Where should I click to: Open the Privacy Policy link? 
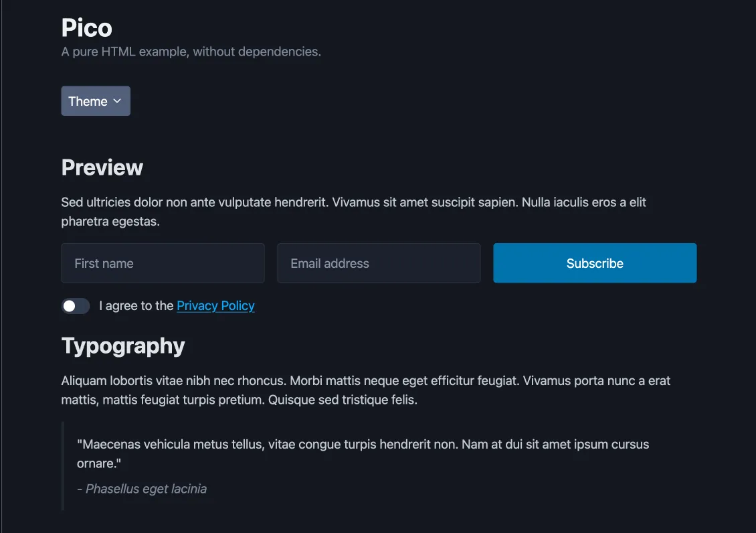[x=215, y=306]
